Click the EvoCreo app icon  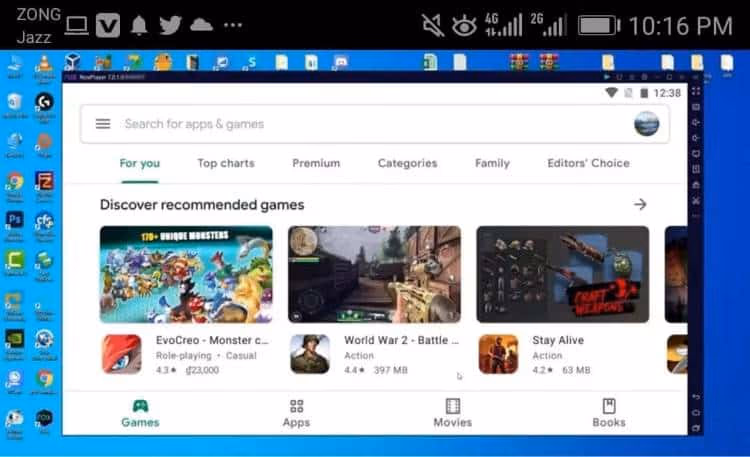(x=120, y=354)
